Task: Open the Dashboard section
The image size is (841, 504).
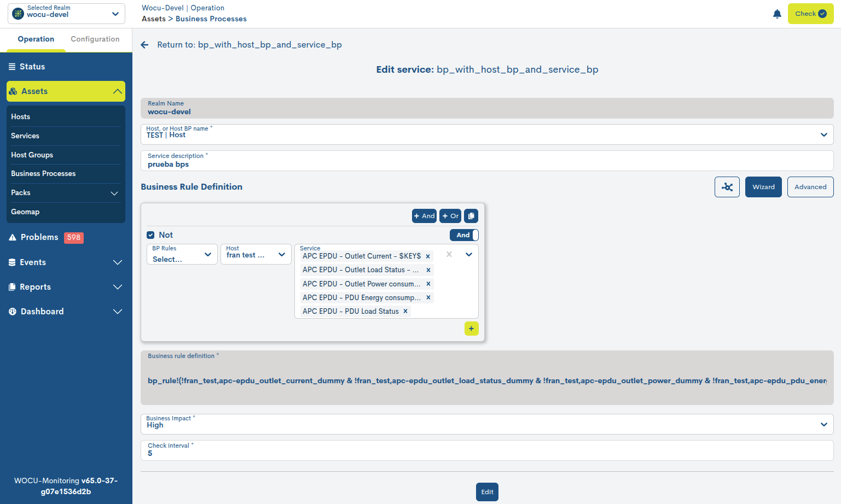Action: point(42,311)
